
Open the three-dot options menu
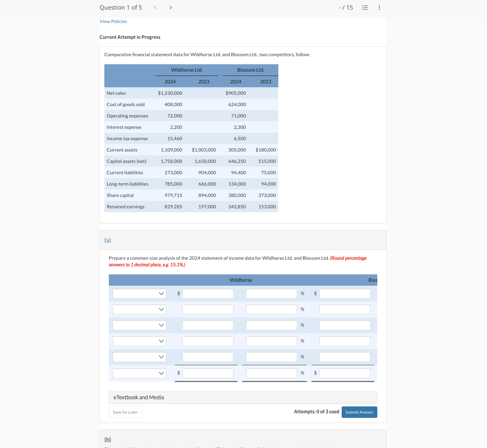tap(379, 7)
